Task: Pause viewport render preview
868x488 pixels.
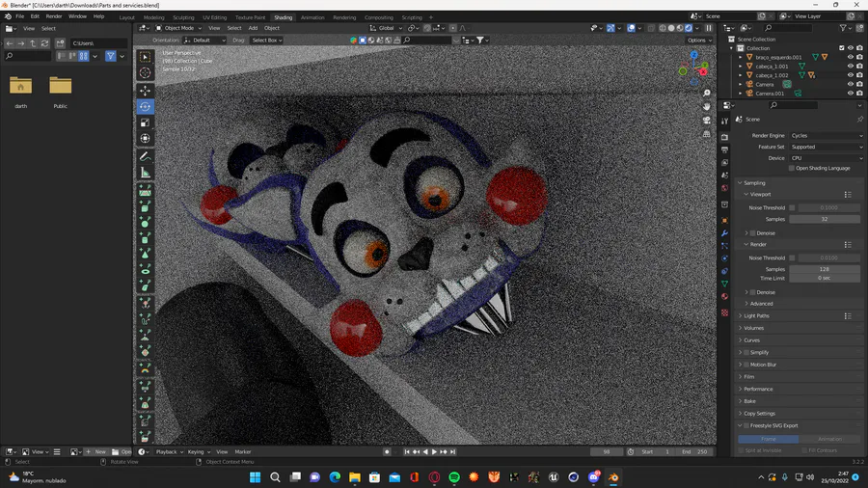Action: 709,28
